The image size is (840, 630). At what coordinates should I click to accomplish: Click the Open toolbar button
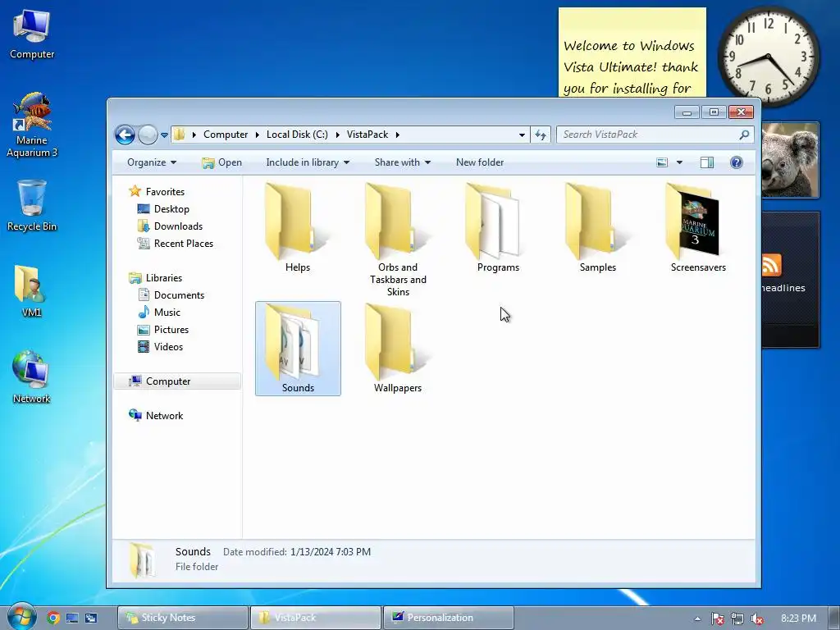(221, 162)
